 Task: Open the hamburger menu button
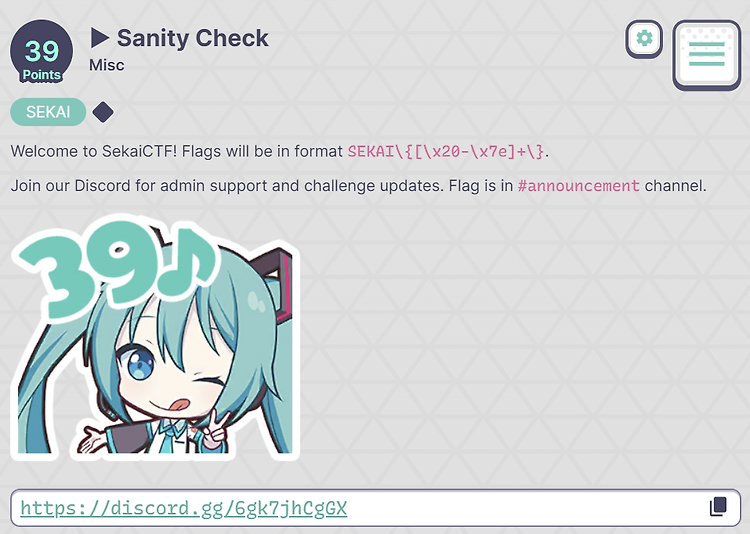pos(706,55)
